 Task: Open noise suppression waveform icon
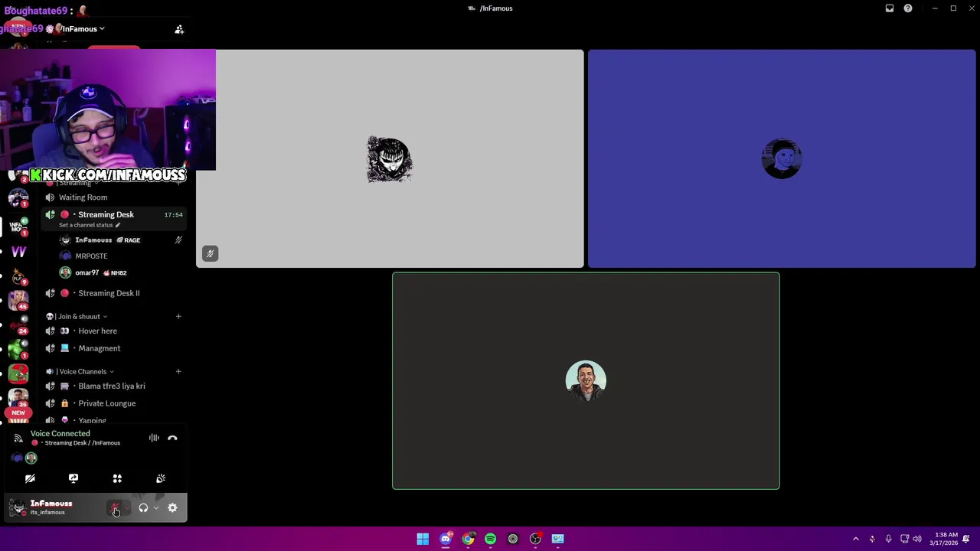coord(154,439)
